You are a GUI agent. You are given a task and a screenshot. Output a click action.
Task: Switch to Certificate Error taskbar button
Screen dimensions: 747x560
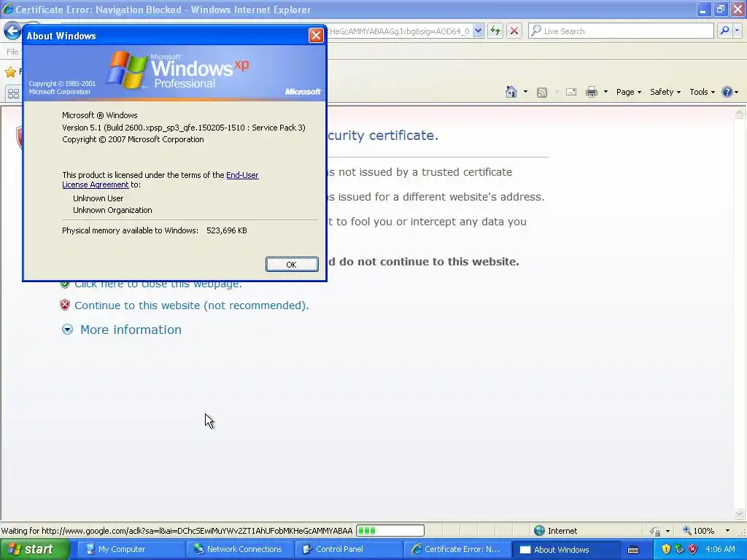[457, 550]
